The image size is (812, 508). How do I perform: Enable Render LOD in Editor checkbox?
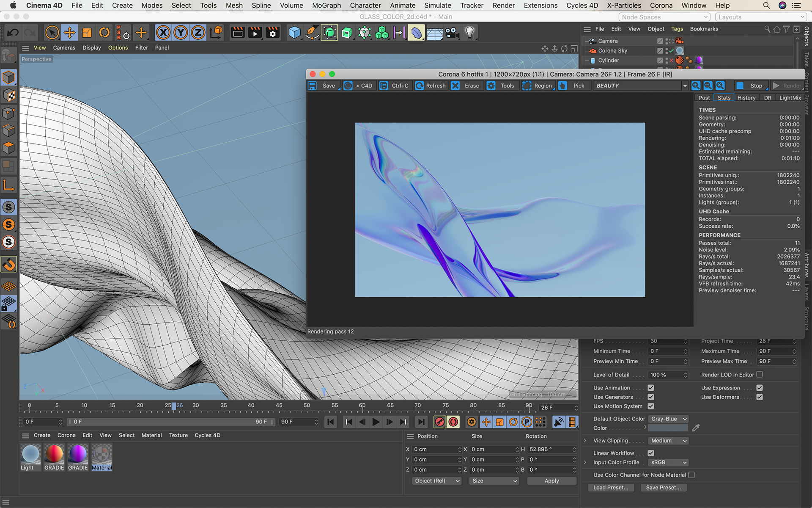coord(760,375)
